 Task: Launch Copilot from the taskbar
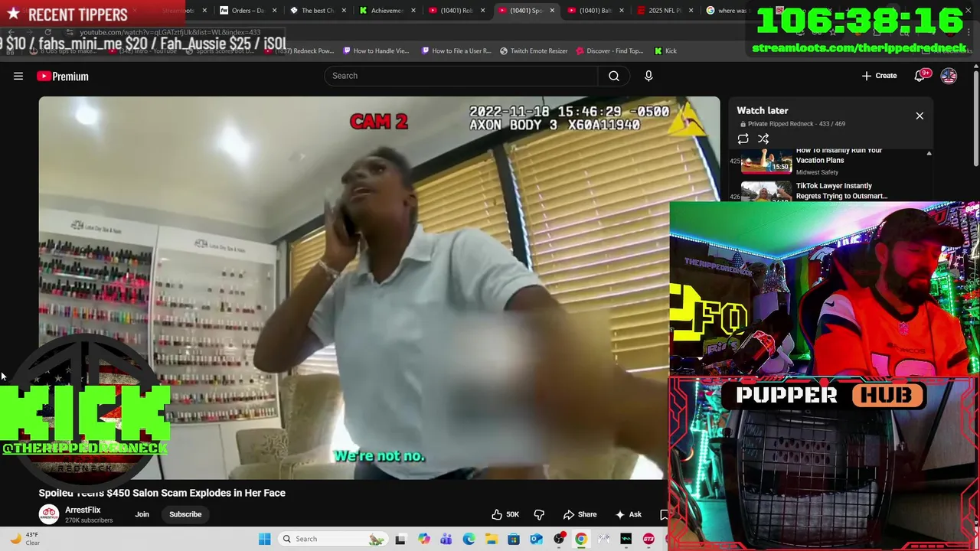coord(424,539)
